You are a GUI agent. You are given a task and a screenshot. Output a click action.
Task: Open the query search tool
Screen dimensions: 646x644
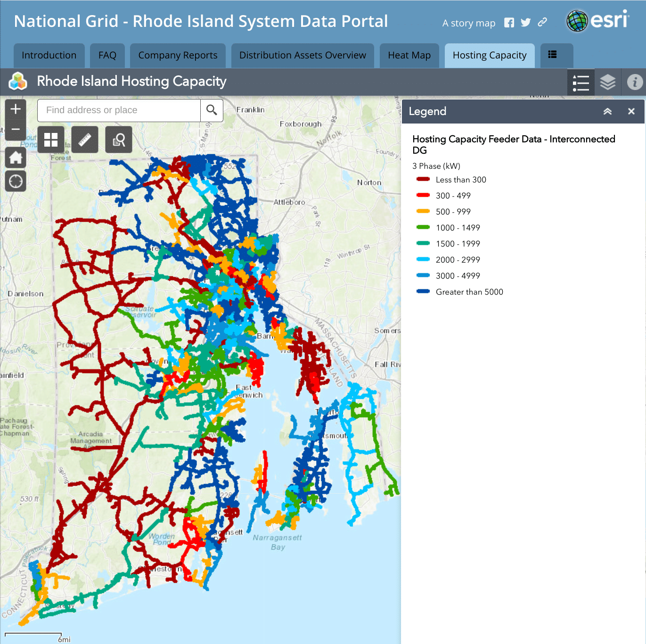point(119,140)
